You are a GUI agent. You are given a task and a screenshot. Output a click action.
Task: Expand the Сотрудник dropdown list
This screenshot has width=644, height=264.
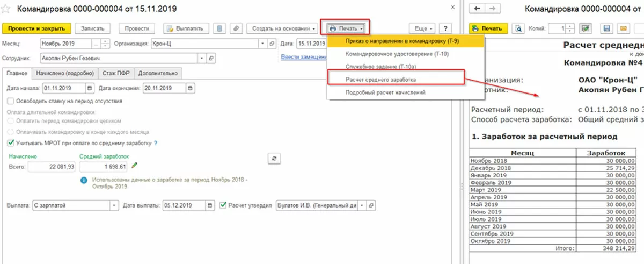[202, 58]
